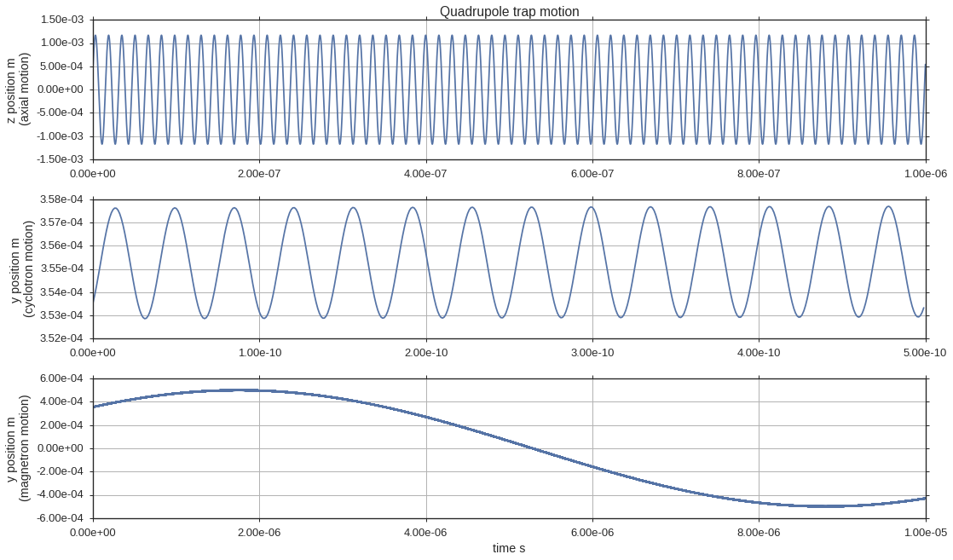Click the 1.50e-03 y-axis tick label
The width and height of the screenshot is (953, 560).
pos(61,20)
